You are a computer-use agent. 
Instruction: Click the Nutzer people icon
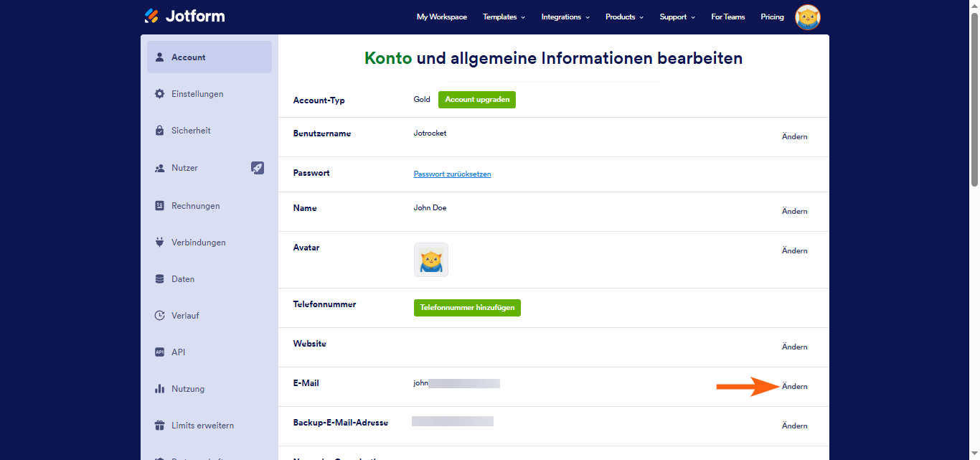point(159,168)
